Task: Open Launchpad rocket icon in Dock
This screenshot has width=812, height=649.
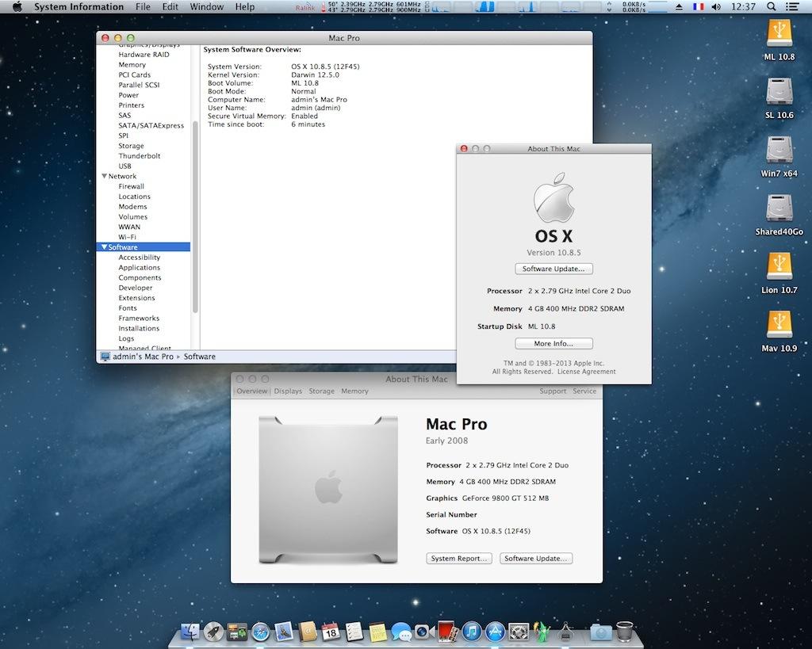Action: click(x=213, y=632)
